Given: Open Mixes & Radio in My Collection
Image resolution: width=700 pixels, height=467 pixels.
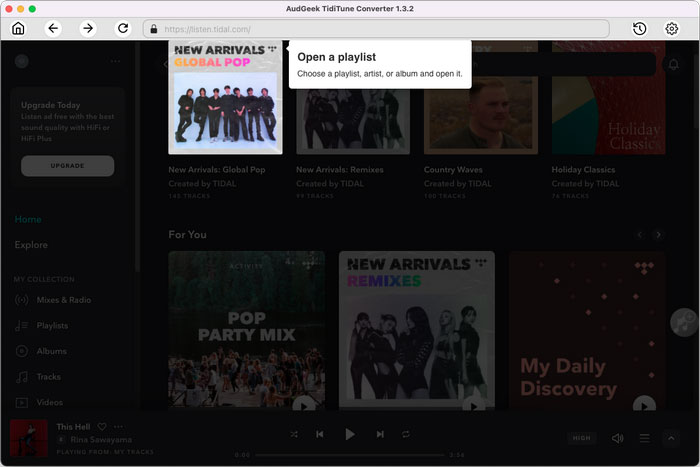Looking at the screenshot, I should [64, 300].
